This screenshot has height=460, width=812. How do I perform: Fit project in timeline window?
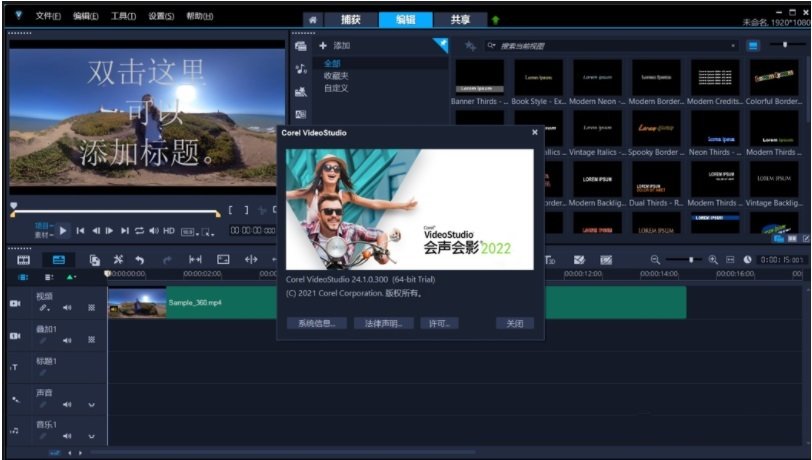[730, 260]
